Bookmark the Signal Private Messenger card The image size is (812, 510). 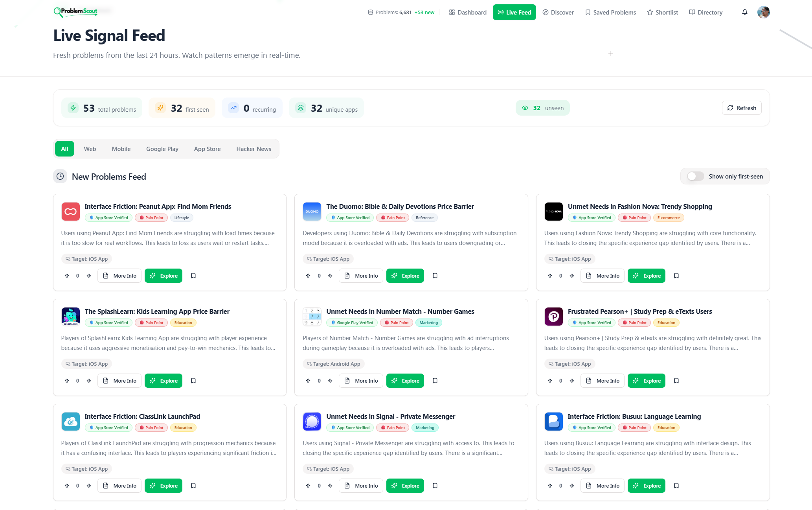coord(435,486)
